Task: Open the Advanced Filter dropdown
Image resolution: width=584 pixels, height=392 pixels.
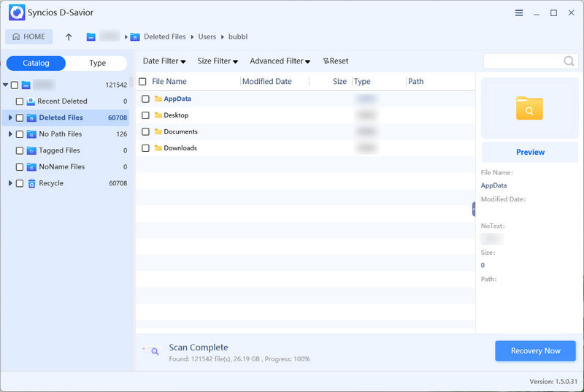Action: point(280,61)
